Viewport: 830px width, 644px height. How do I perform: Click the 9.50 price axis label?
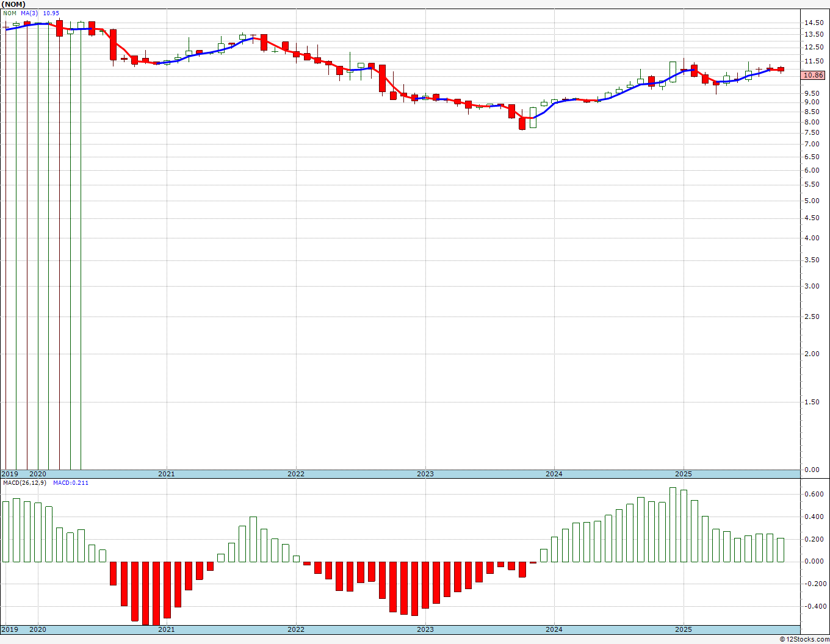[x=813, y=93]
